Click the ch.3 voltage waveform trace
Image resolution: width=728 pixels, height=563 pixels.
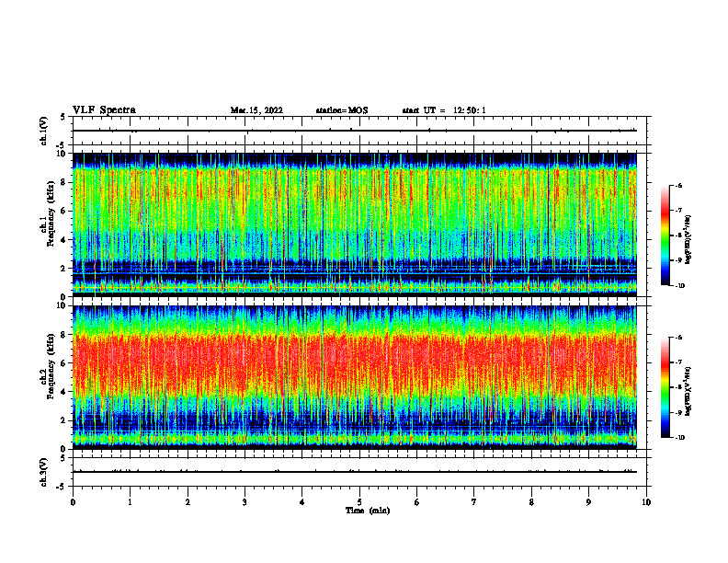click(354, 472)
